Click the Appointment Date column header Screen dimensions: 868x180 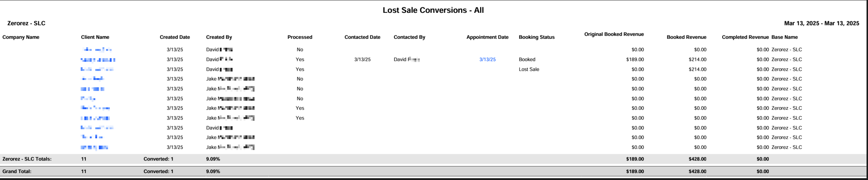tap(487, 37)
